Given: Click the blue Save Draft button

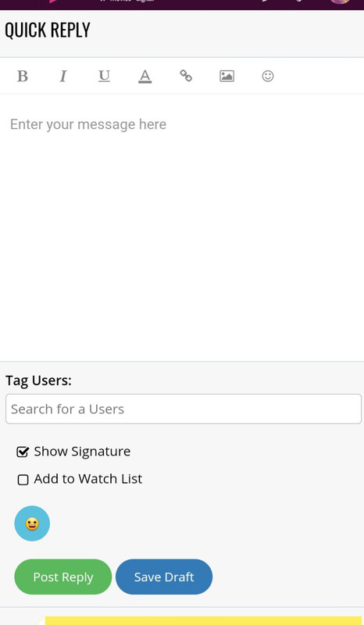Looking at the screenshot, I should click(164, 577).
